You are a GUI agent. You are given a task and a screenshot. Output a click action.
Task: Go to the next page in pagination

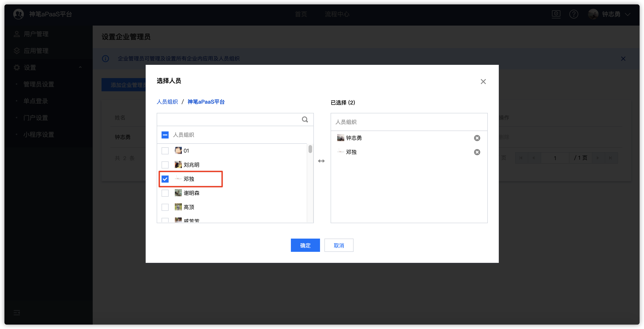click(598, 158)
